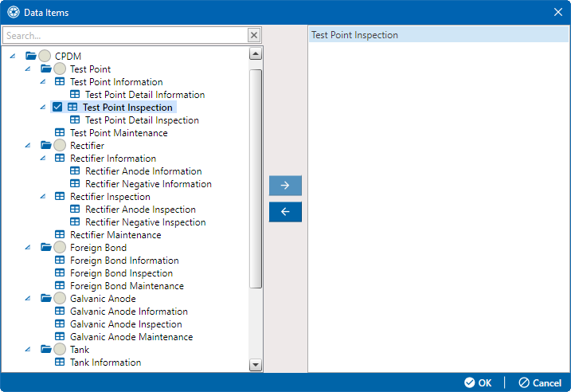
Task: Select Tank Information tree row
Action: tap(105, 363)
